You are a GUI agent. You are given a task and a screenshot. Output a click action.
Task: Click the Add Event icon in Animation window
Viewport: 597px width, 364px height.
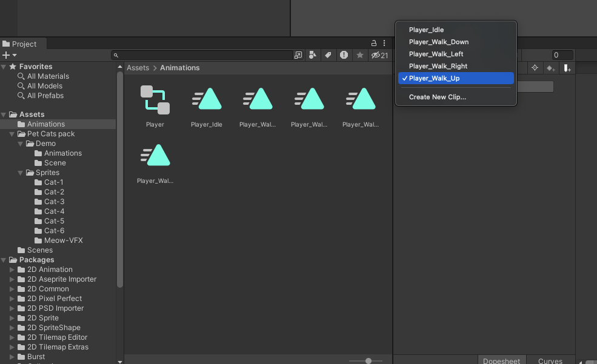pos(567,68)
